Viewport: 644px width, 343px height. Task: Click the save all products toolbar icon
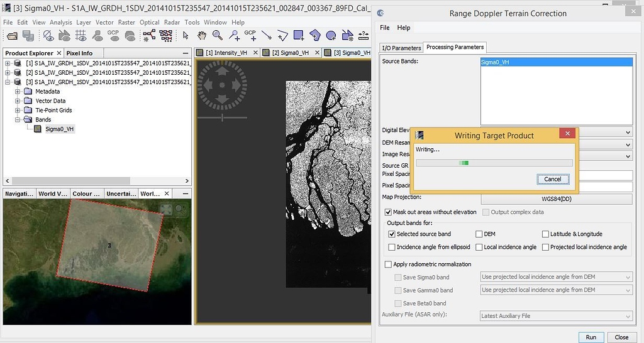[28, 36]
